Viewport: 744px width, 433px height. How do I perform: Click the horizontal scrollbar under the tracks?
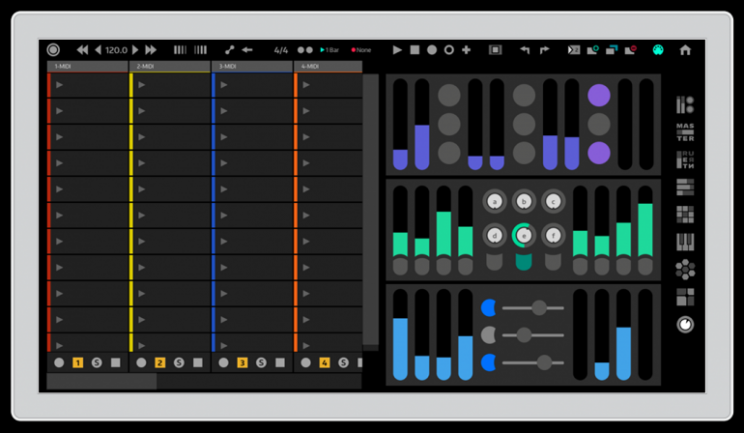102,381
